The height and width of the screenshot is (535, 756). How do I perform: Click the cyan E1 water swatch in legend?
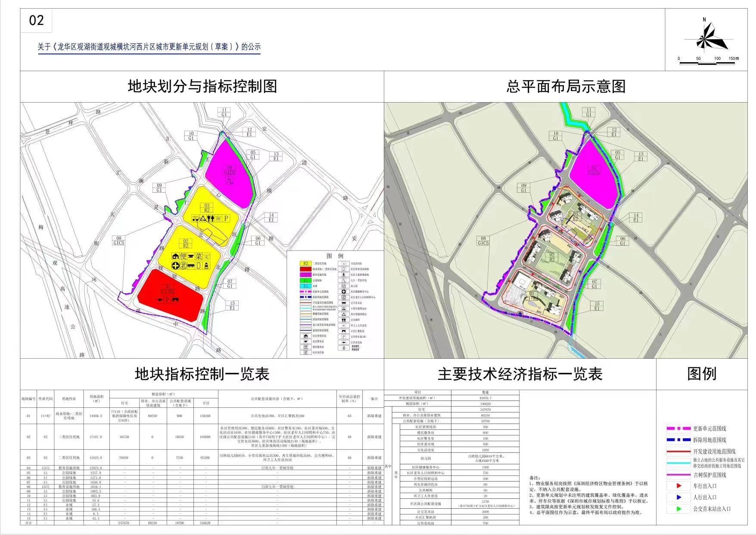tap(305, 286)
